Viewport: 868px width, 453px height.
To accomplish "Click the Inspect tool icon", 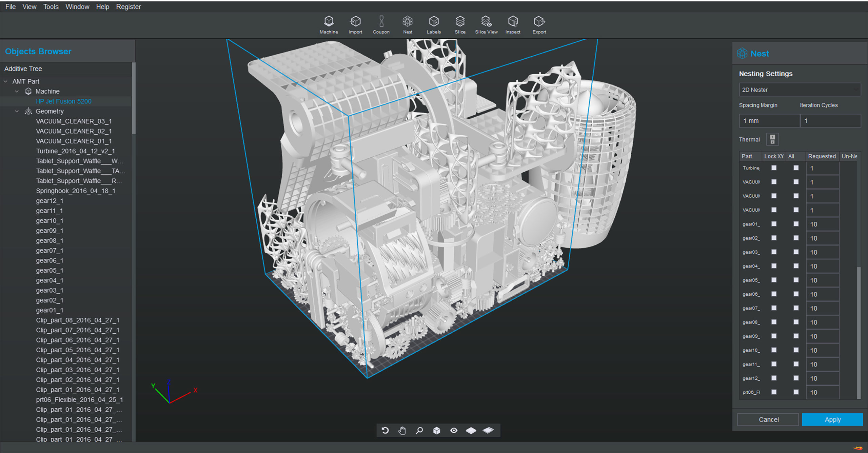I will pos(513,25).
